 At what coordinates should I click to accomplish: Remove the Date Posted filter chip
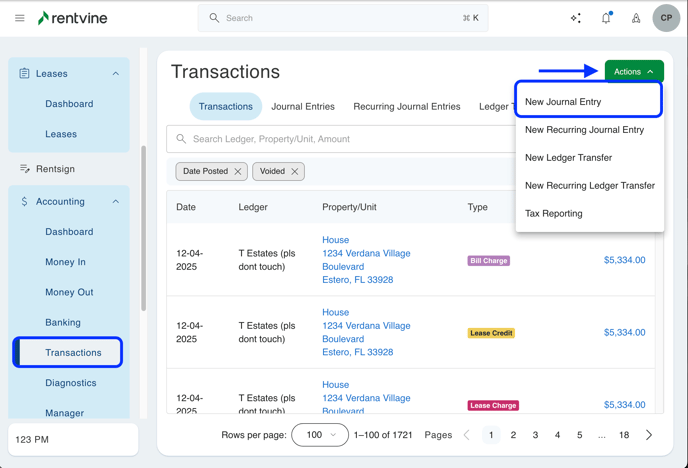pos(238,172)
